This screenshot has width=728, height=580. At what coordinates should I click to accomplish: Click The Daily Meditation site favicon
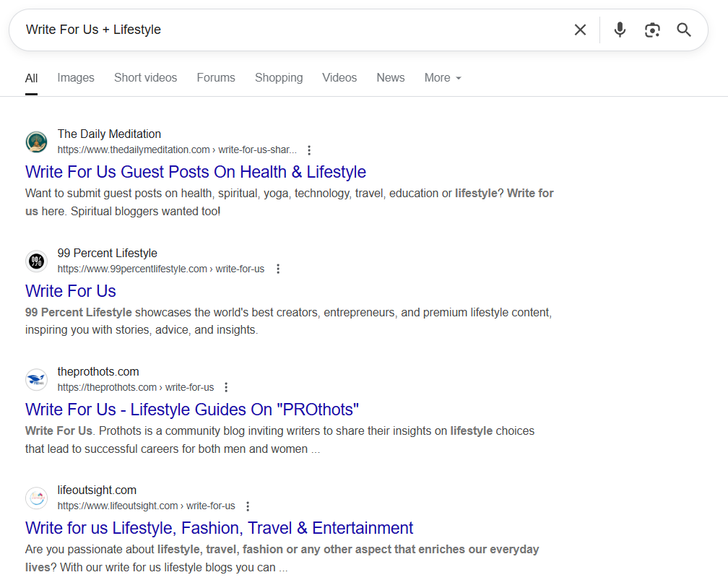pos(36,142)
